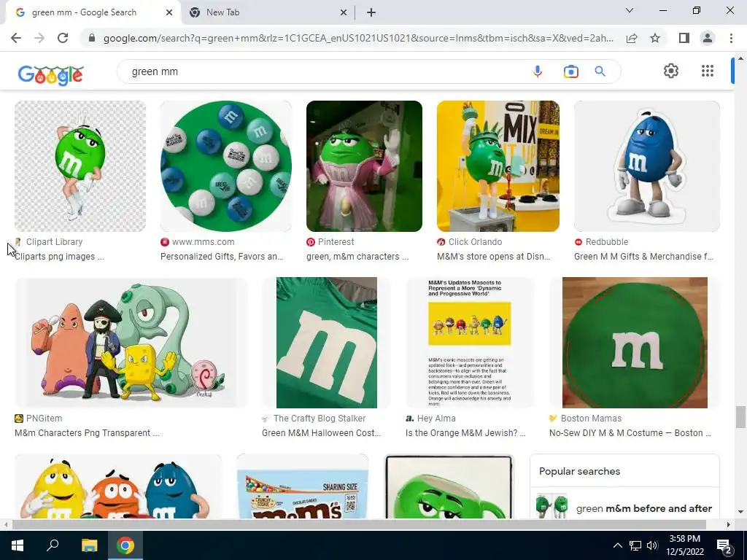Go to Google home via logo

click(50, 75)
